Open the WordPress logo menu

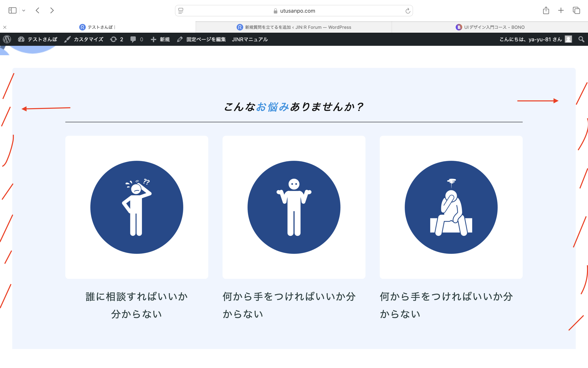click(7, 39)
